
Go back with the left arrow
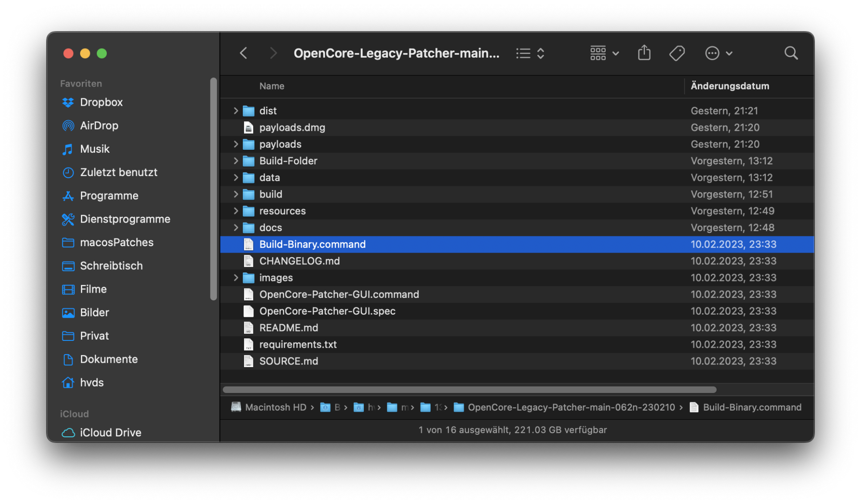(x=244, y=53)
